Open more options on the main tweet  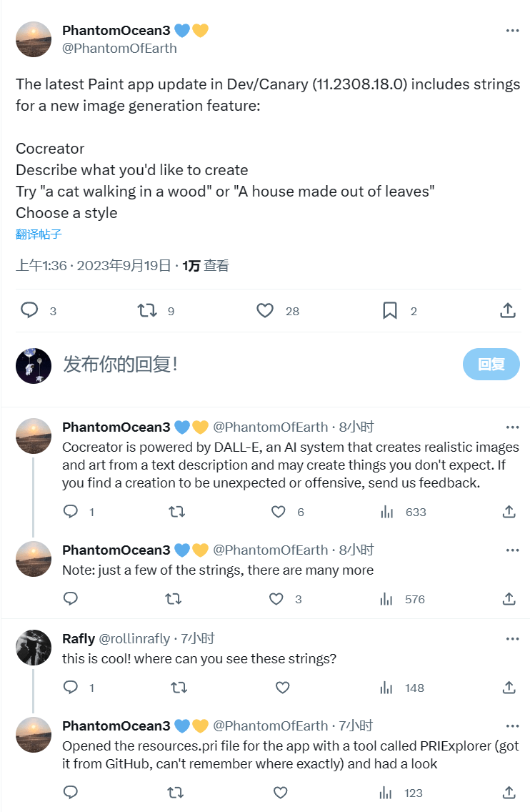(512, 31)
